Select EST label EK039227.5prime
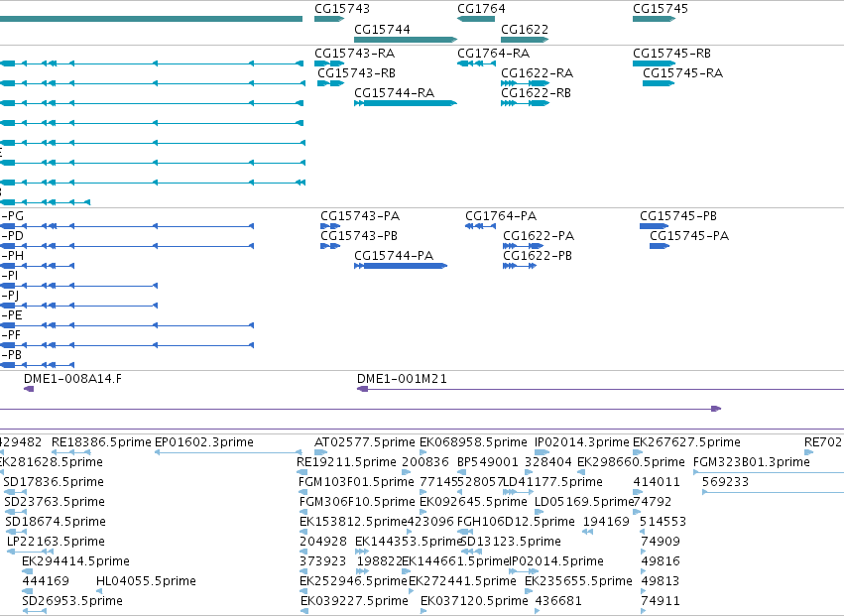Screen dimensions: 844x616 (x=355, y=601)
